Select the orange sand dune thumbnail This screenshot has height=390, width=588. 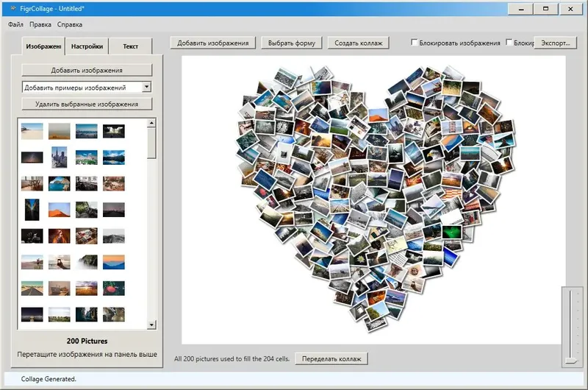59,210
